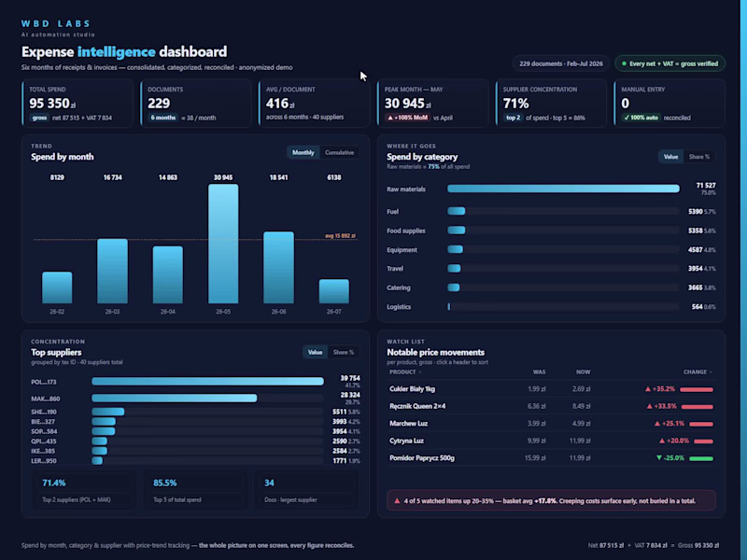Open the Ręcznik Queen 2×4 row
The height and width of the screenshot is (560, 747).
(x=551, y=406)
